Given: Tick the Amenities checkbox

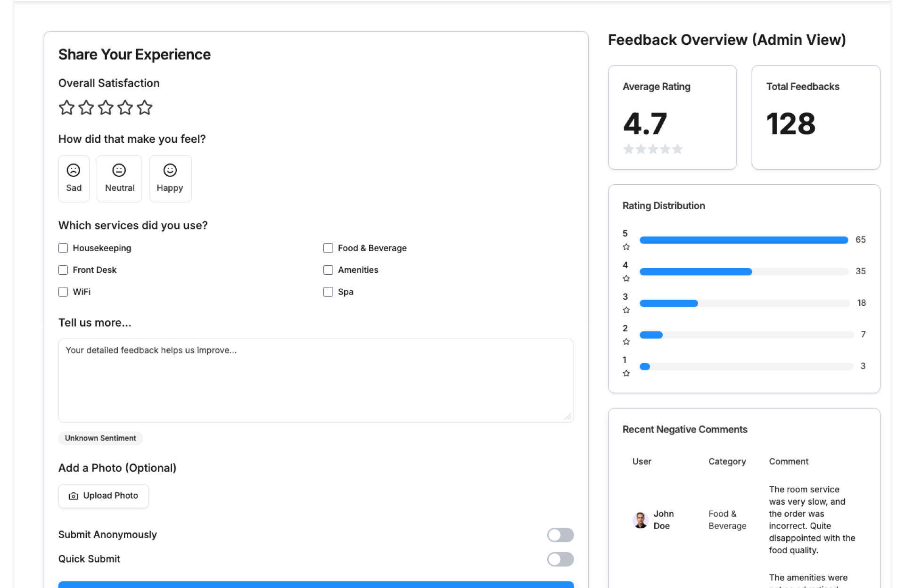Looking at the screenshot, I should [x=328, y=270].
